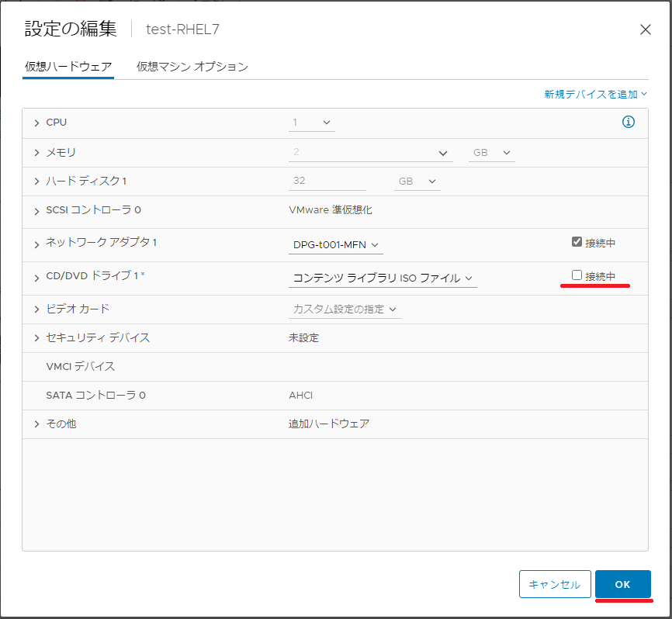Enable CD/DVD ドライブ 1 接続中 checkbox
Viewport: 672px width, 619px height.
point(577,275)
